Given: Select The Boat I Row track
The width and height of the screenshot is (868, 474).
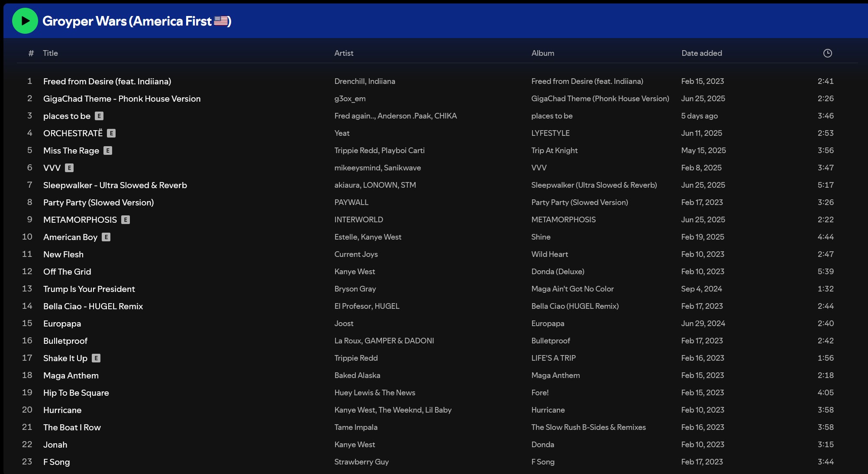Looking at the screenshot, I should [72, 427].
